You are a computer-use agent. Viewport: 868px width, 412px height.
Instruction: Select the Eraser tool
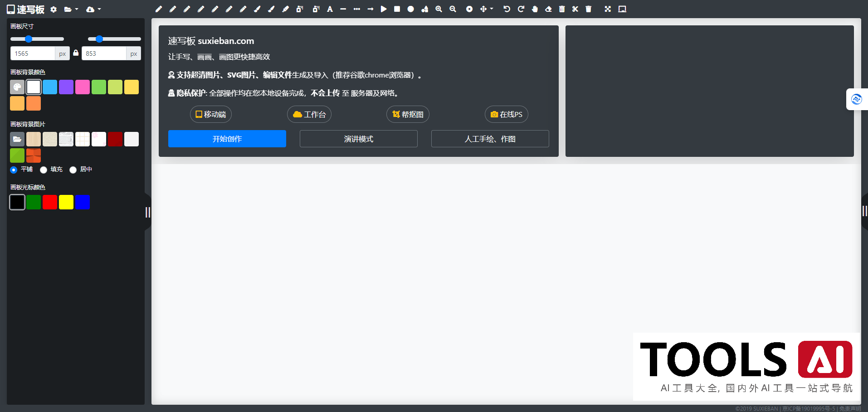click(548, 9)
